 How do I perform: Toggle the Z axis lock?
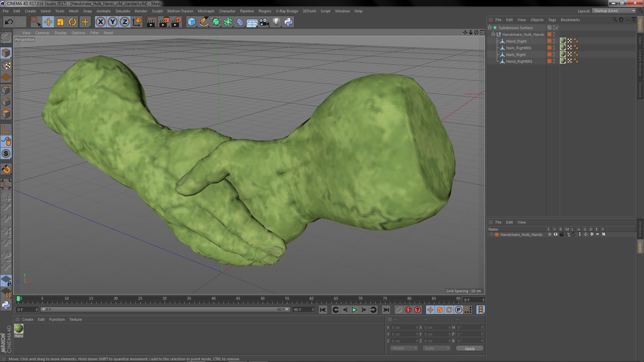125,22
